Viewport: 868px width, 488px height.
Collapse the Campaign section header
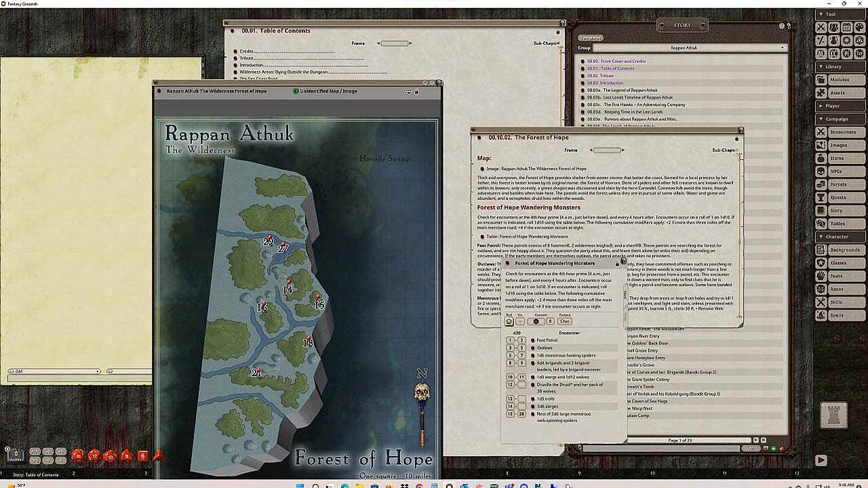pyautogui.click(x=840, y=119)
